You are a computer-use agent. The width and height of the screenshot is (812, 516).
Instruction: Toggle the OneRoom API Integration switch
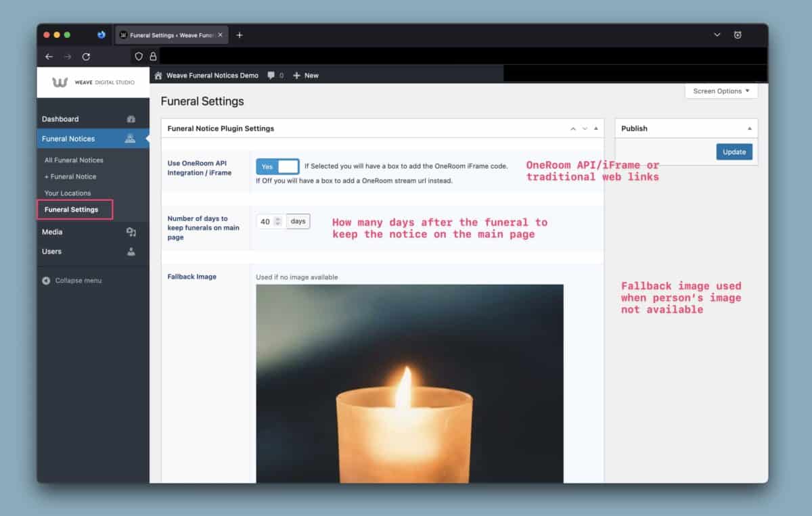point(277,166)
